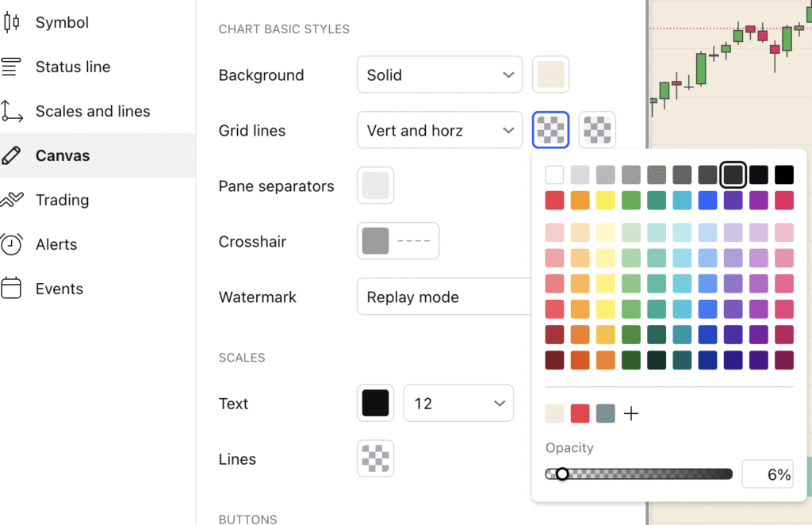
Task: Open the Watermark Replay mode dropdown
Action: click(x=444, y=297)
